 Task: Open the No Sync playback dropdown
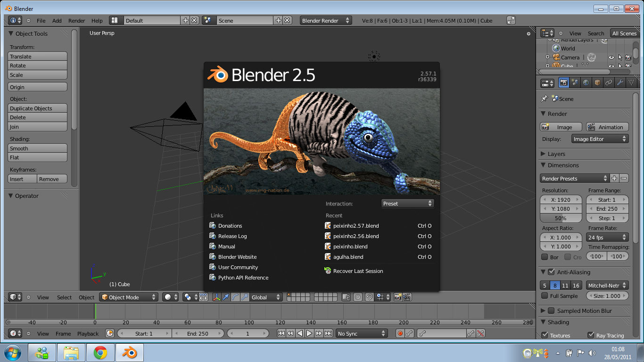point(362,334)
